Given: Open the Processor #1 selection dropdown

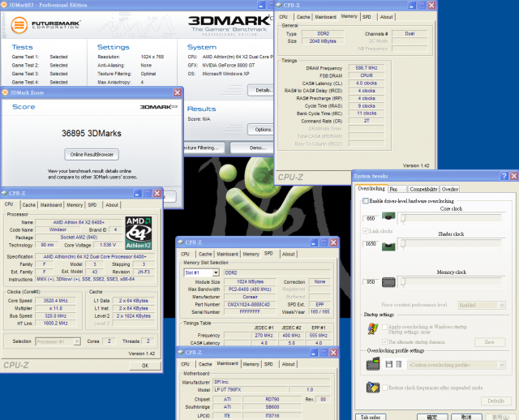Looking at the screenshot, I should pyautogui.click(x=77, y=341).
